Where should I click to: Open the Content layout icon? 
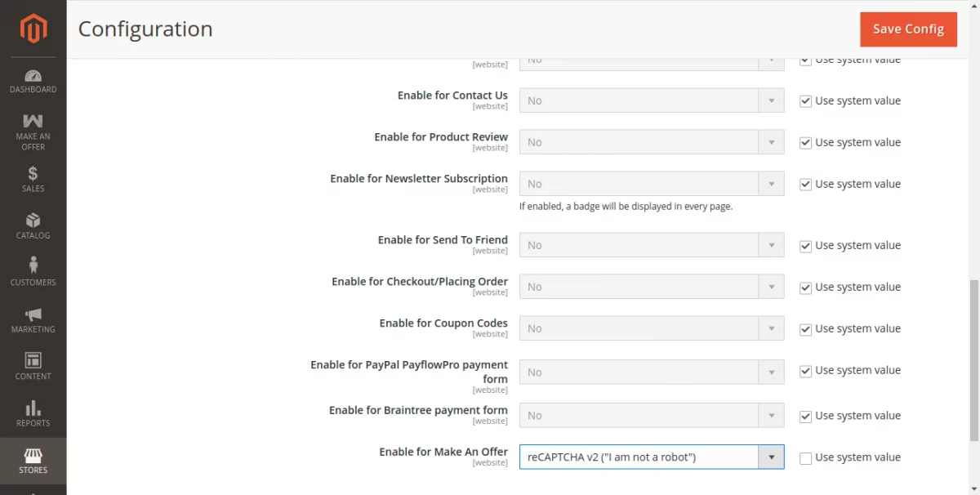tap(33, 361)
